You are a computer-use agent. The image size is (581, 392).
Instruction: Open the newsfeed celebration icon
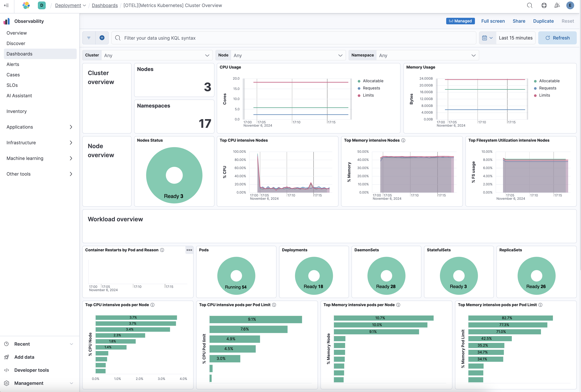click(557, 5)
